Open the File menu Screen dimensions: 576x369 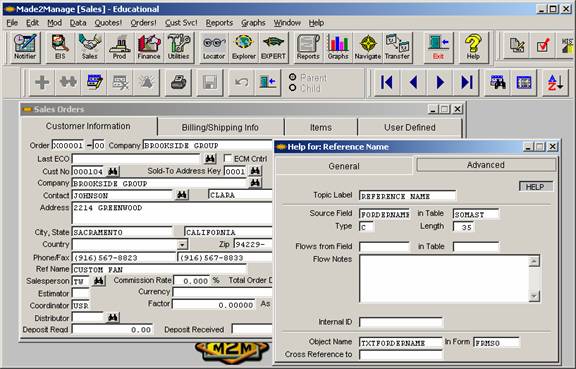coord(12,23)
